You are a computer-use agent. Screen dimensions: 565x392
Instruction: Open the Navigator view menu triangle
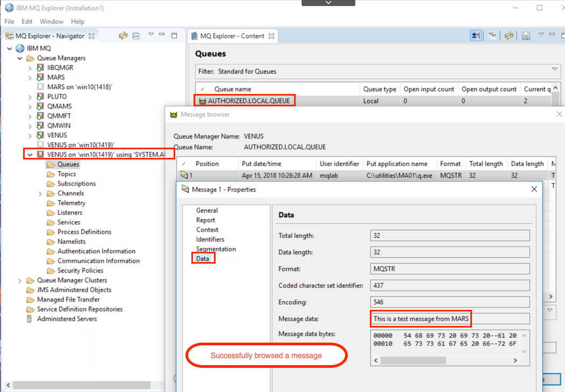pyautogui.click(x=151, y=34)
